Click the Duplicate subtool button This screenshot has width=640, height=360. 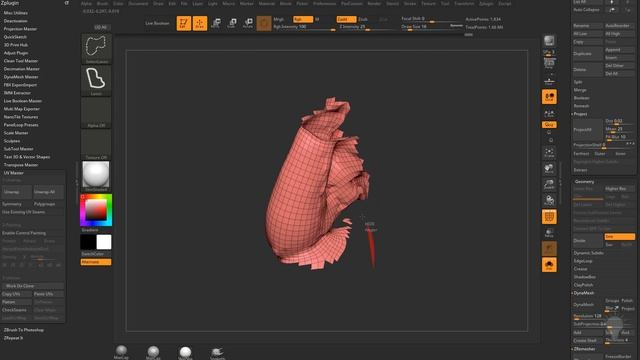click(x=587, y=54)
